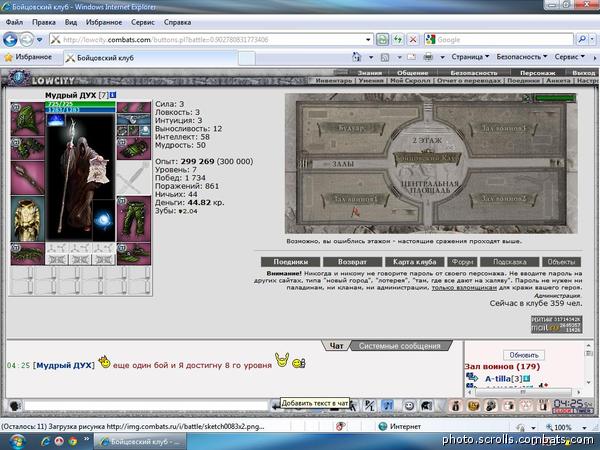Click the green helmet equipment slot
The width and height of the screenshot is (600, 450).
click(28, 119)
